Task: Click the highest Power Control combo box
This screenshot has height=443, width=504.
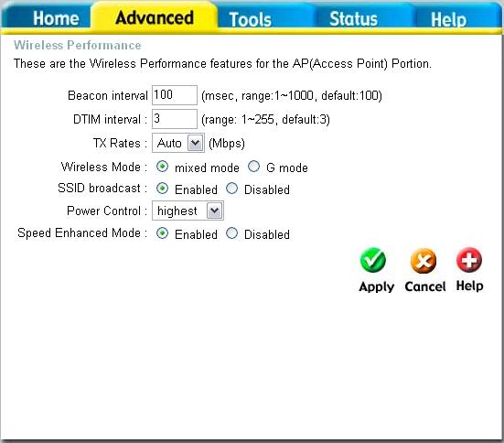Action: coord(188,211)
